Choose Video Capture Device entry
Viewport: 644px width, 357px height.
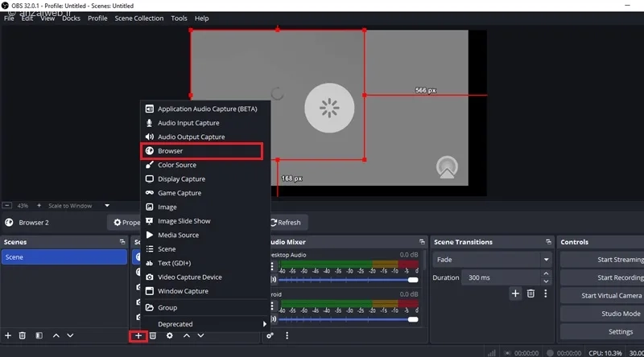[205, 277]
